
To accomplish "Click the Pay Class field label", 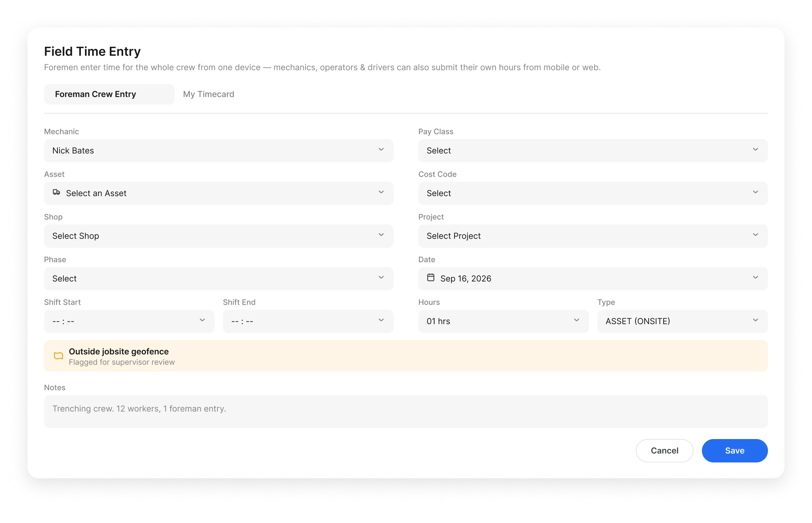I will 436,132.
